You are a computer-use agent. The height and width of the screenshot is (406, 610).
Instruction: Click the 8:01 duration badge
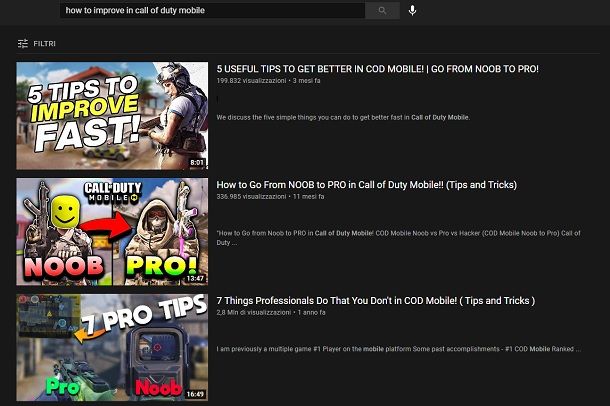coord(197,163)
